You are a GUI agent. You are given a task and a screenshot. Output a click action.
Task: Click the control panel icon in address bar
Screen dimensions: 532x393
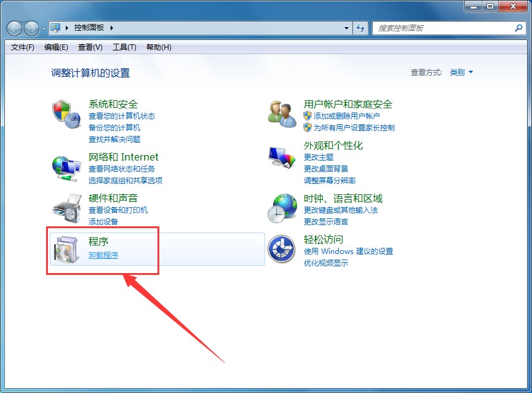pos(55,28)
